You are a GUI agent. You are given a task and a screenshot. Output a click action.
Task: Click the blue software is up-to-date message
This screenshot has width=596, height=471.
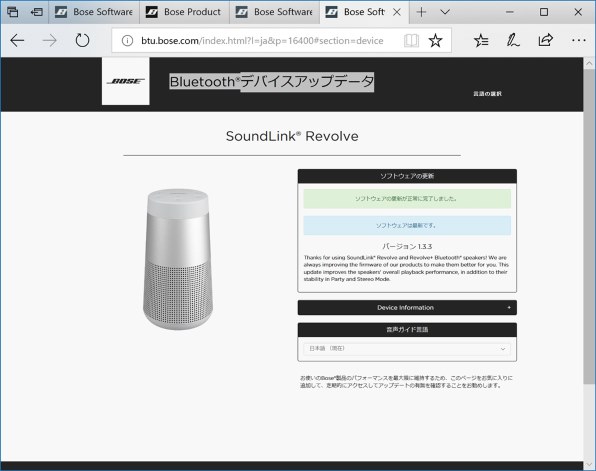(x=407, y=225)
